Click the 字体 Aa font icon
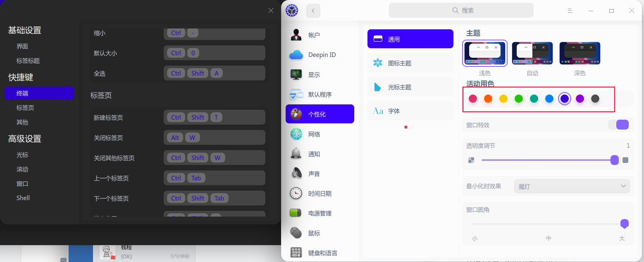Viewport: 644px width, 262px height. (378, 111)
